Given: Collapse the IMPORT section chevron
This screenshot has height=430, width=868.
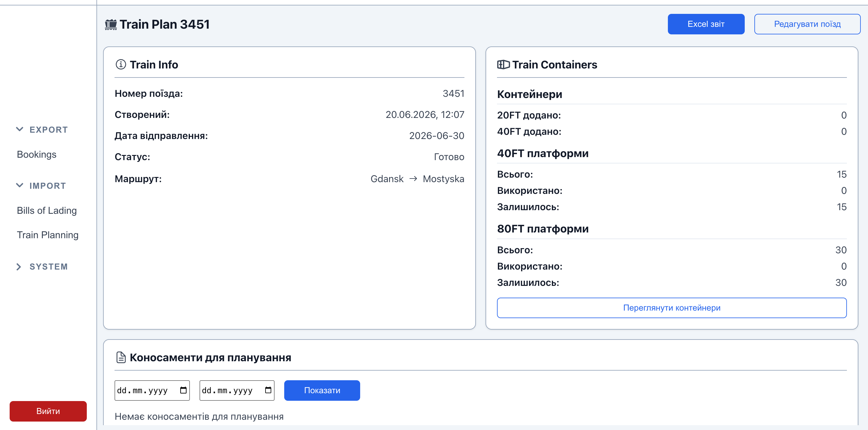Looking at the screenshot, I should tap(20, 185).
